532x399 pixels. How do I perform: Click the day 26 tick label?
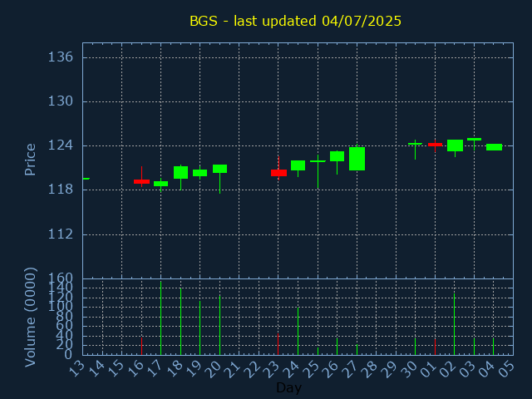pos(331,369)
